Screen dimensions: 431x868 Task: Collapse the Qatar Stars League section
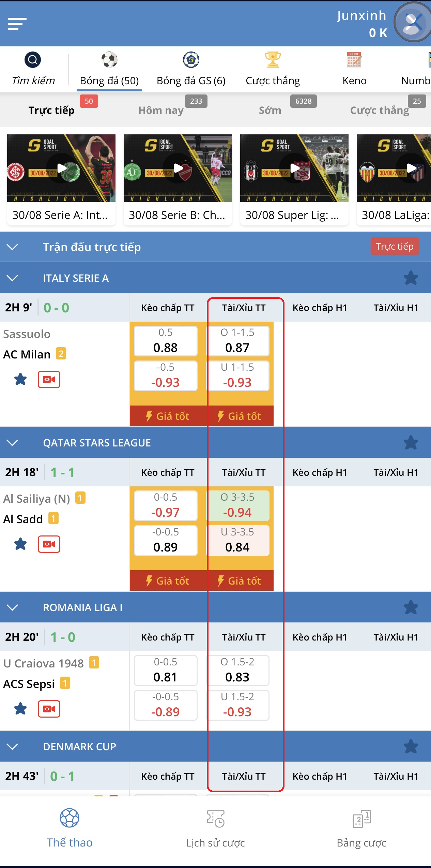13,443
